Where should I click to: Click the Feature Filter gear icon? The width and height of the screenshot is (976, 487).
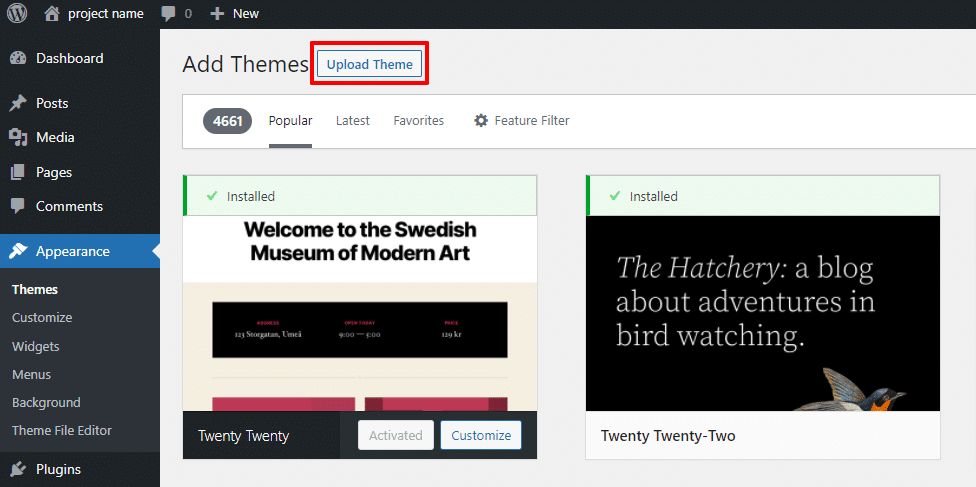[481, 120]
